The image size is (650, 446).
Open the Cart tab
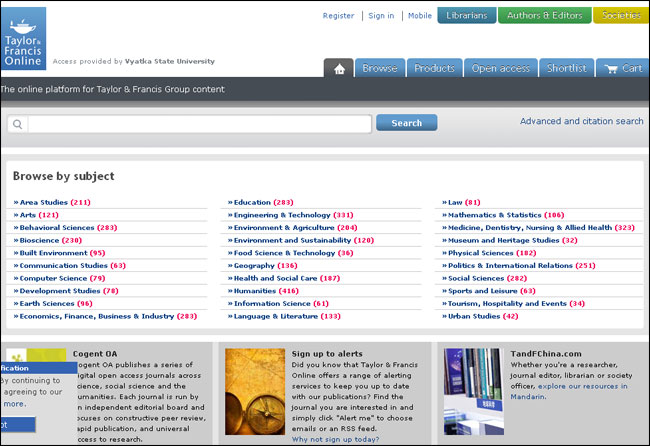click(x=623, y=68)
